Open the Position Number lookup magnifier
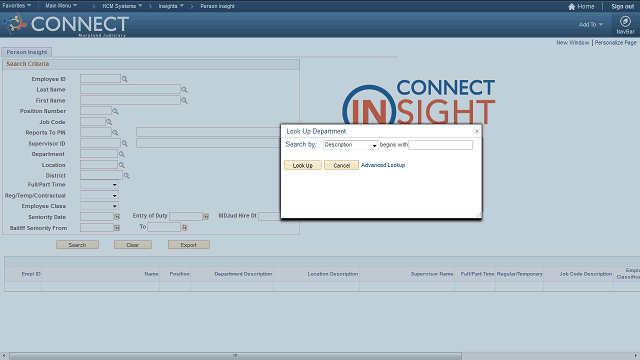The height and width of the screenshot is (360, 640). coord(115,111)
